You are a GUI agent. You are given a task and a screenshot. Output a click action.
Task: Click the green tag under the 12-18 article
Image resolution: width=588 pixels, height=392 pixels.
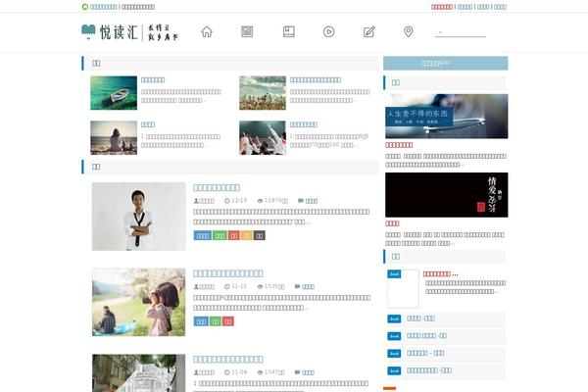tap(220, 235)
